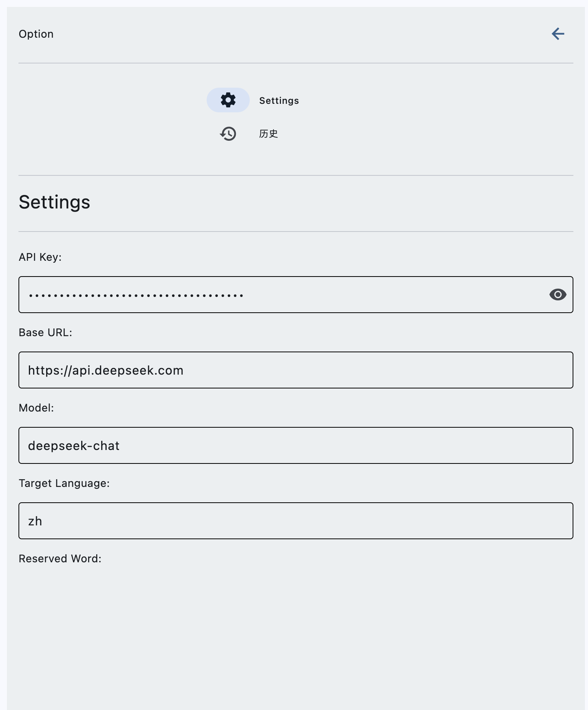Image resolution: width=588 pixels, height=710 pixels.
Task: Click the history clock icon
Action: tap(228, 134)
